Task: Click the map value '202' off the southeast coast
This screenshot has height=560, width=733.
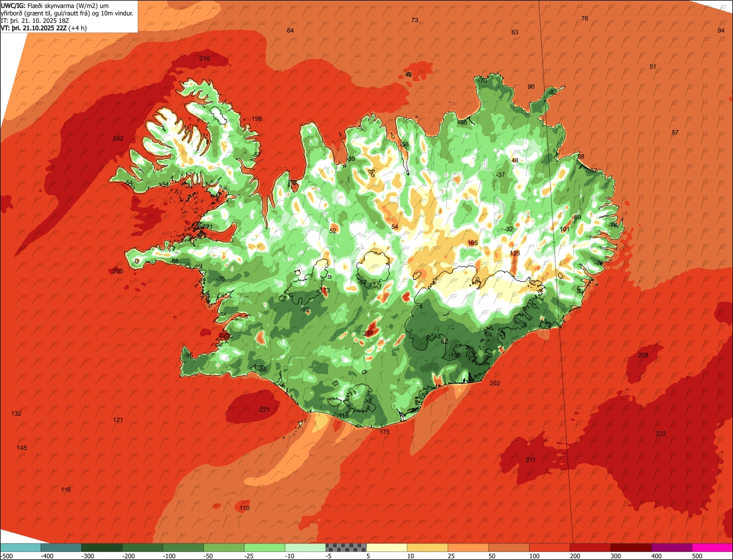Action: coord(495,383)
